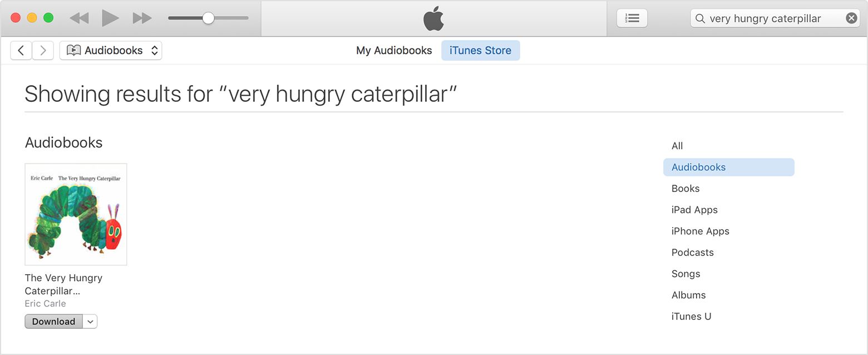Go forward with the right arrow
Image resolution: width=868 pixels, height=355 pixels.
click(43, 51)
